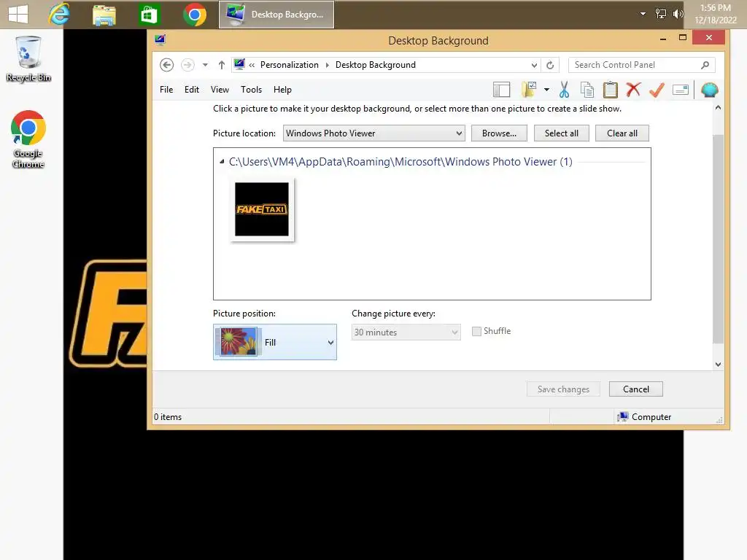The image size is (747, 560).
Task: Click the window title bar icon
Action: [160, 40]
